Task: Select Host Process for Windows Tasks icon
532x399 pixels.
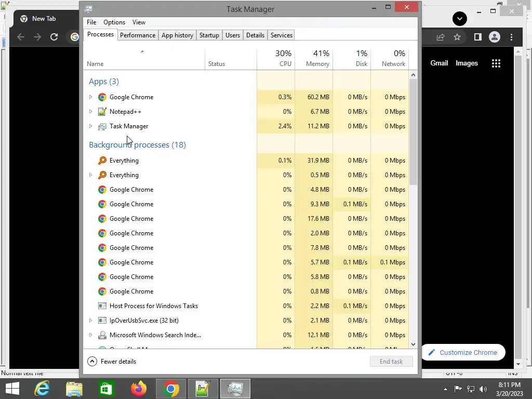Action: pyautogui.click(x=102, y=306)
